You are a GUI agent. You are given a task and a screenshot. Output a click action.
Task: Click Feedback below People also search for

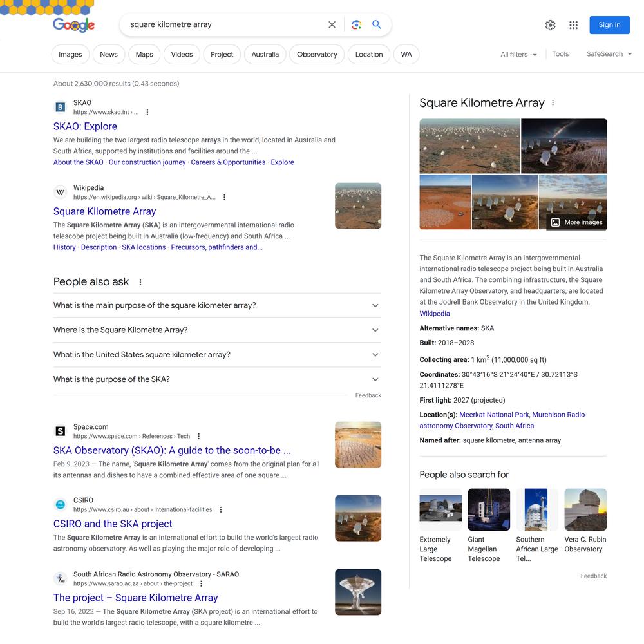coord(594,576)
